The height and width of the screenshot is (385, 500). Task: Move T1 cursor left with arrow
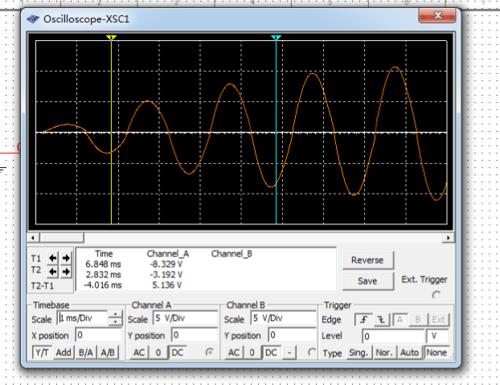click(x=53, y=258)
